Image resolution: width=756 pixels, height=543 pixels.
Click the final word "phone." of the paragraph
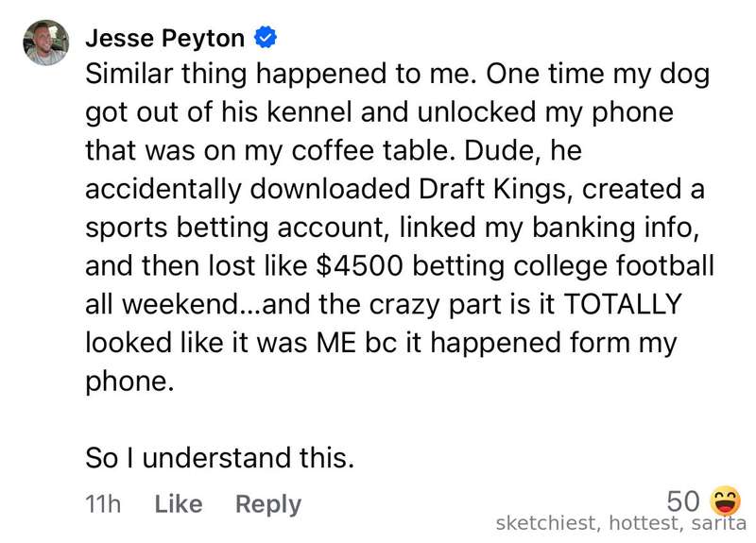pos(129,382)
